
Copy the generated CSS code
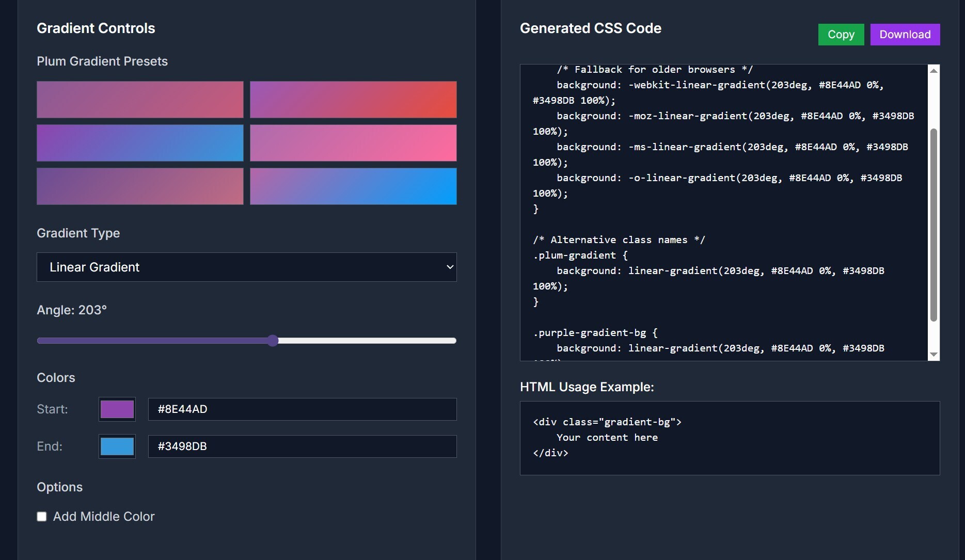(x=841, y=35)
